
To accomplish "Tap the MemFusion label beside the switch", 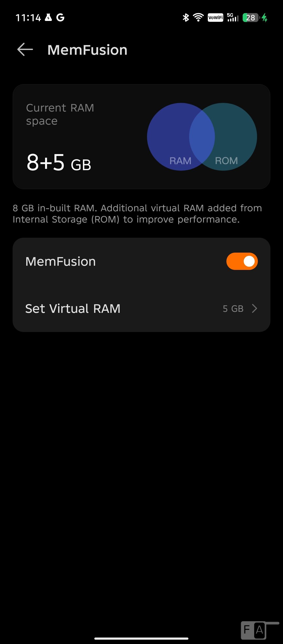I will (x=61, y=262).
